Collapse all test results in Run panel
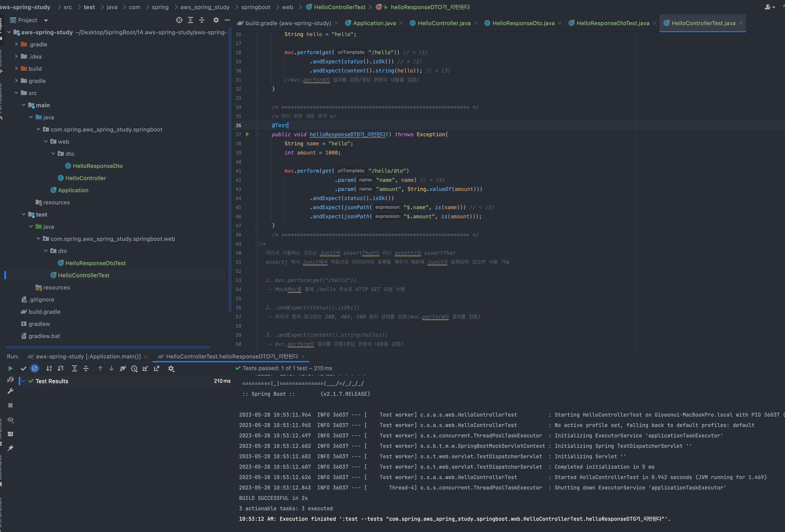 click(86, 368)
